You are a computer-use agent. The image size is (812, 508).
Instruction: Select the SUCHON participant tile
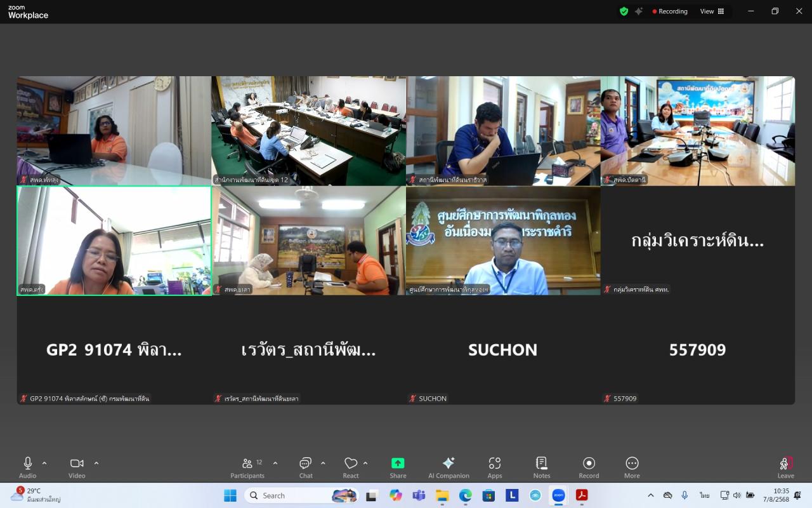[x=502, y=350]
